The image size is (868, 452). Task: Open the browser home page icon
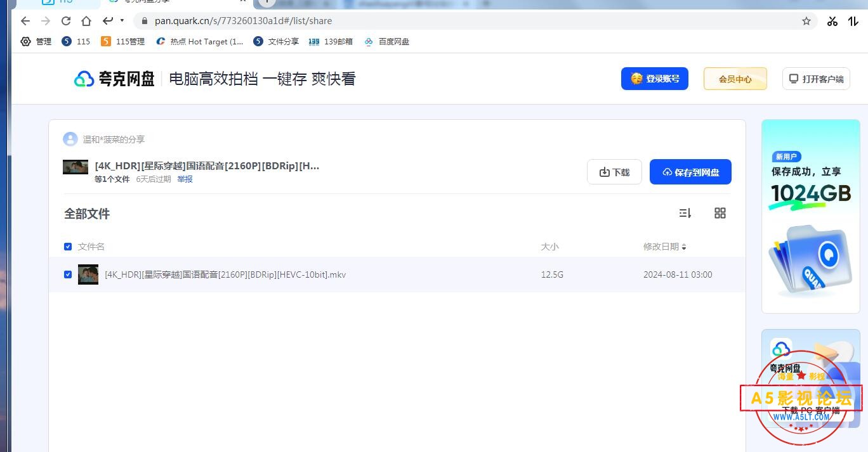point(86,21)
